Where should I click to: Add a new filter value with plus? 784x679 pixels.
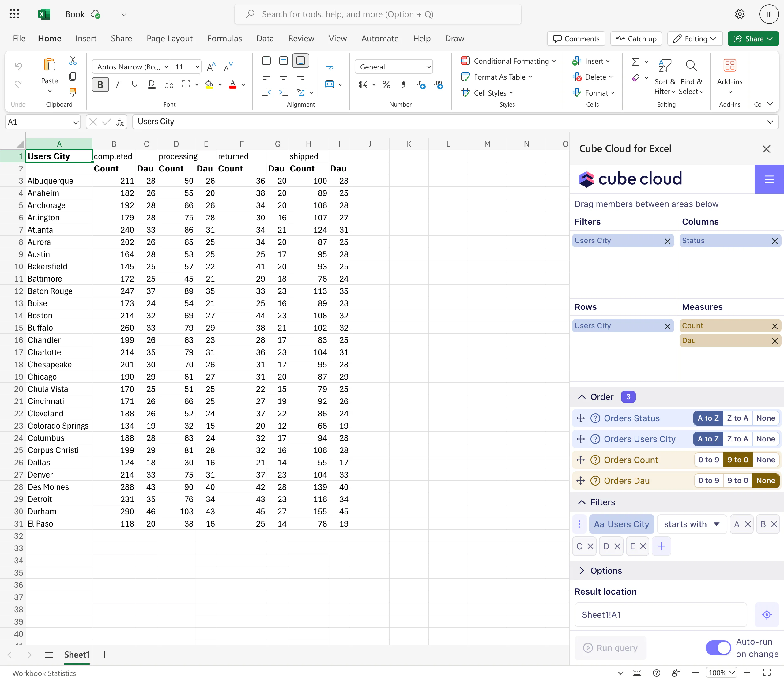click(661, 546)
